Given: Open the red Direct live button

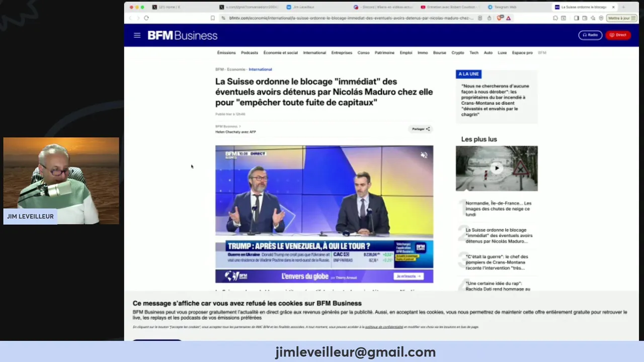Looking at the screenshot, I should (x=618, y=35).
